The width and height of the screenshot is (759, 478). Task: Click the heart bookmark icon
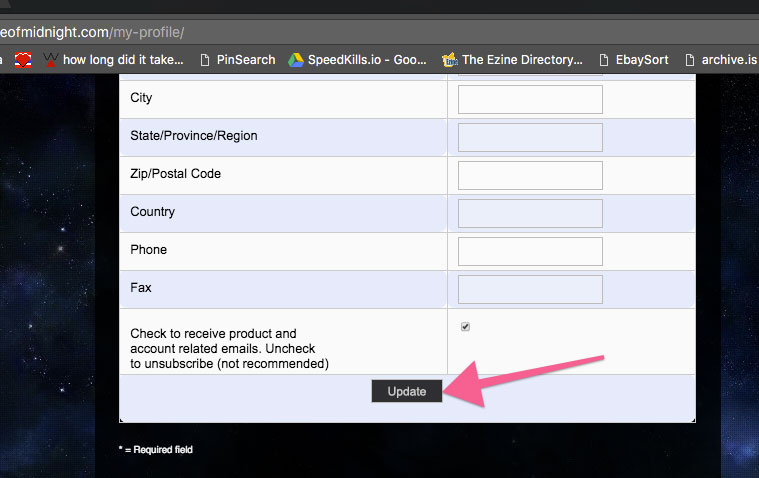pyautogui.click(x=23, y=60)
